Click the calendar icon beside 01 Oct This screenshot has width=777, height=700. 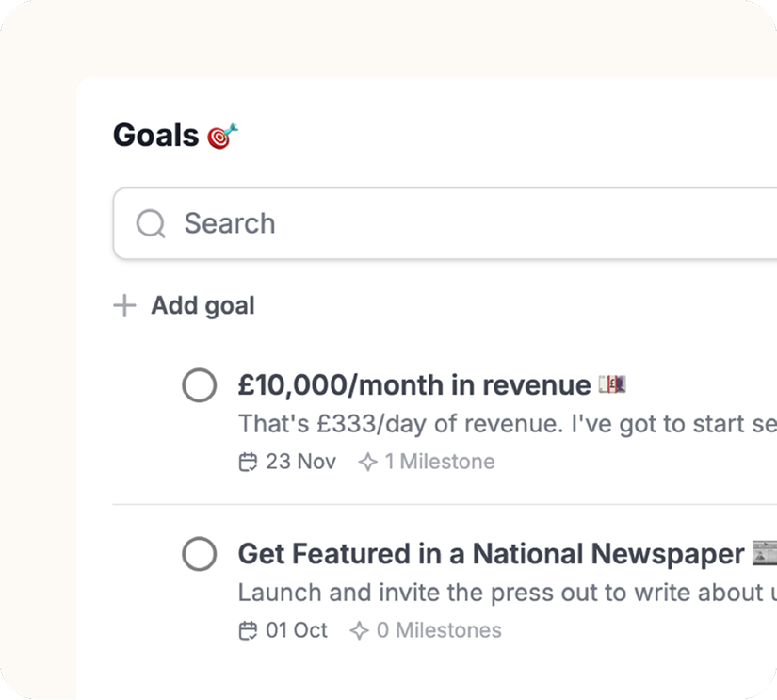point(248,630)
